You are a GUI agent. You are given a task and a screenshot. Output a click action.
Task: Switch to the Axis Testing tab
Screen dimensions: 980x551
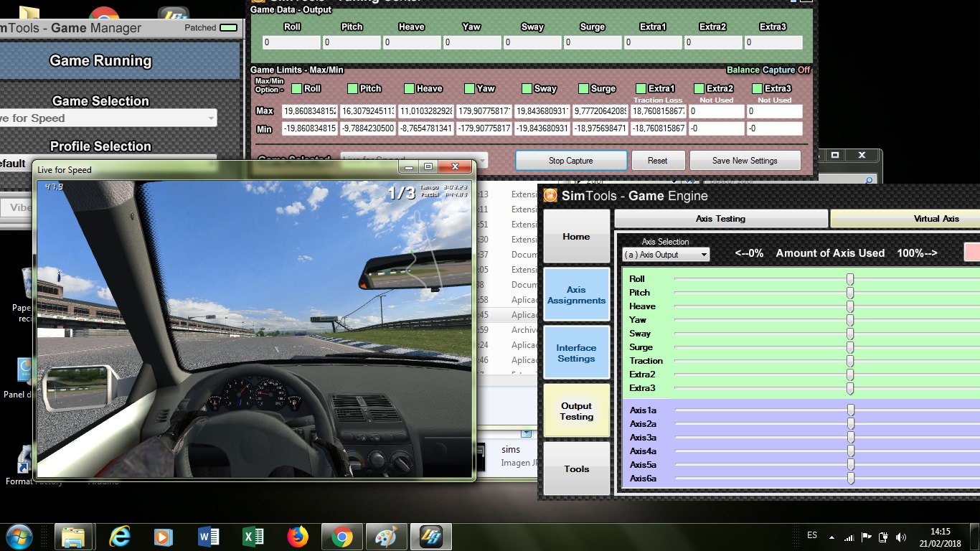[x=720, y=219]
